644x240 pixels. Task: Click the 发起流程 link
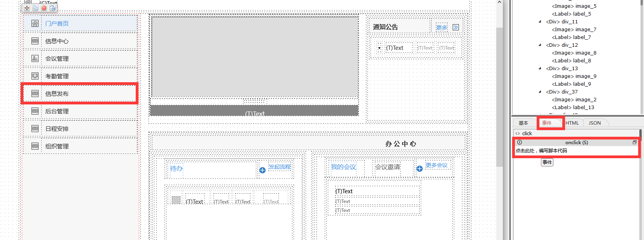pyautogui.click(x=280, y=167)
